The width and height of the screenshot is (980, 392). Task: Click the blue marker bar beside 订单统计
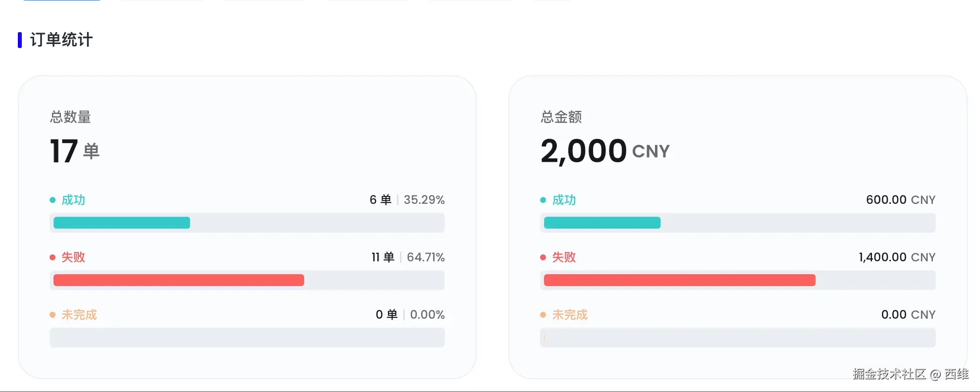click(20, 40)
